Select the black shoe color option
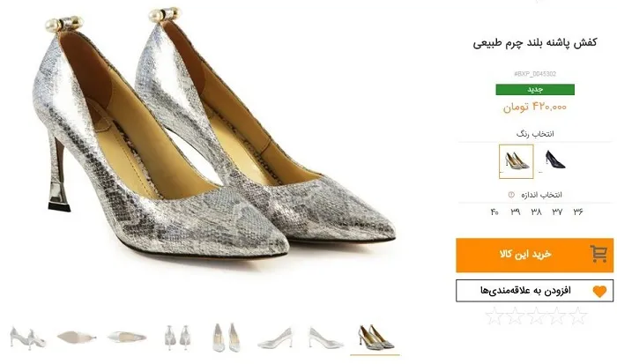 [555, 160]
